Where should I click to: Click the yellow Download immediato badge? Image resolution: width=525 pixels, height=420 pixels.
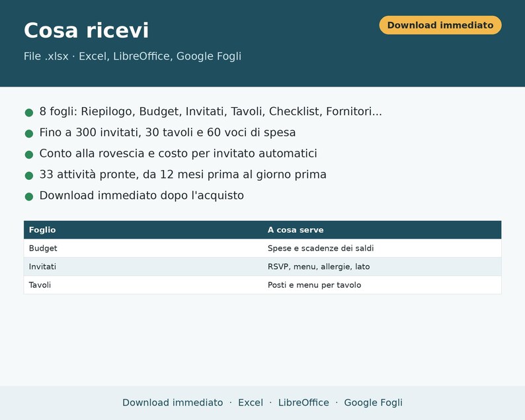[440, 25]
